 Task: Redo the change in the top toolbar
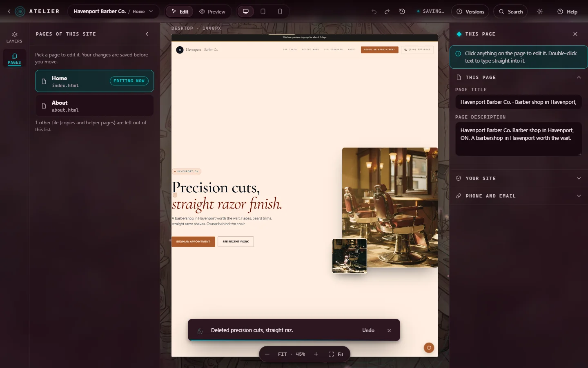point(387,11)
